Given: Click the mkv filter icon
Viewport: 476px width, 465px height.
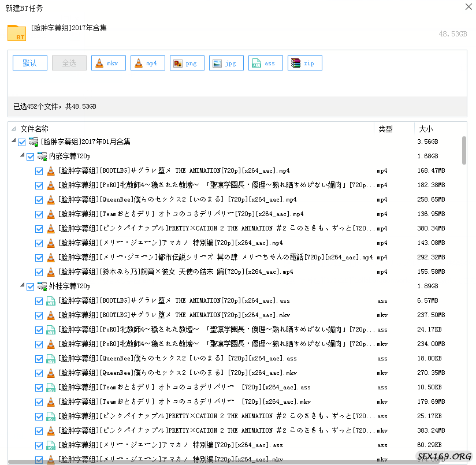Looking at the screenshot, I should 99,64.
